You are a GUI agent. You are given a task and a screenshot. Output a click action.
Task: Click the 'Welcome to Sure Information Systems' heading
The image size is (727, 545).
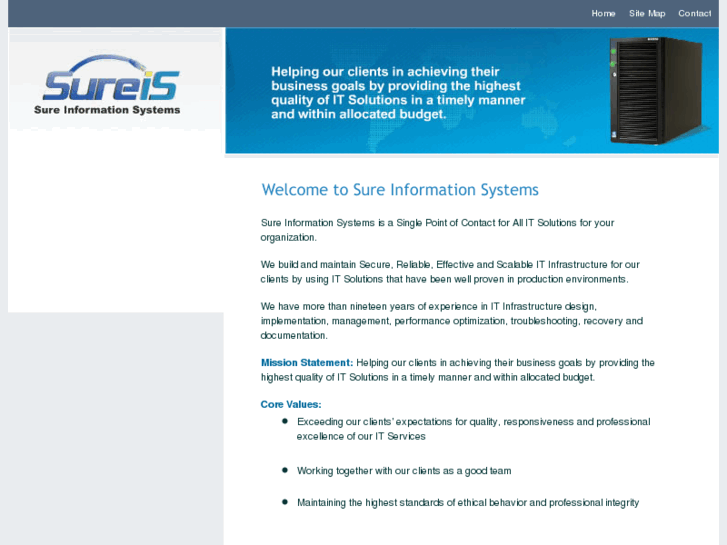[400, 190]
